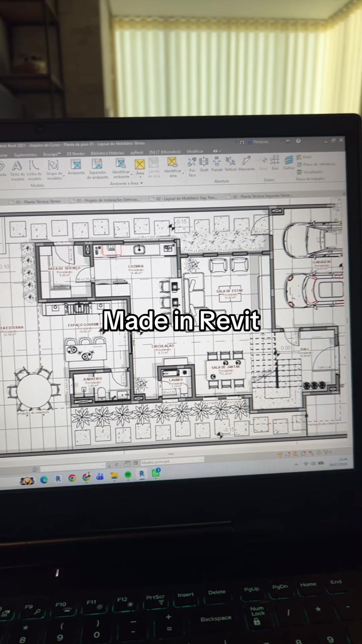Click the BANHEIRO room label
This screenshot has height=644, width=362.
point(93,379)
